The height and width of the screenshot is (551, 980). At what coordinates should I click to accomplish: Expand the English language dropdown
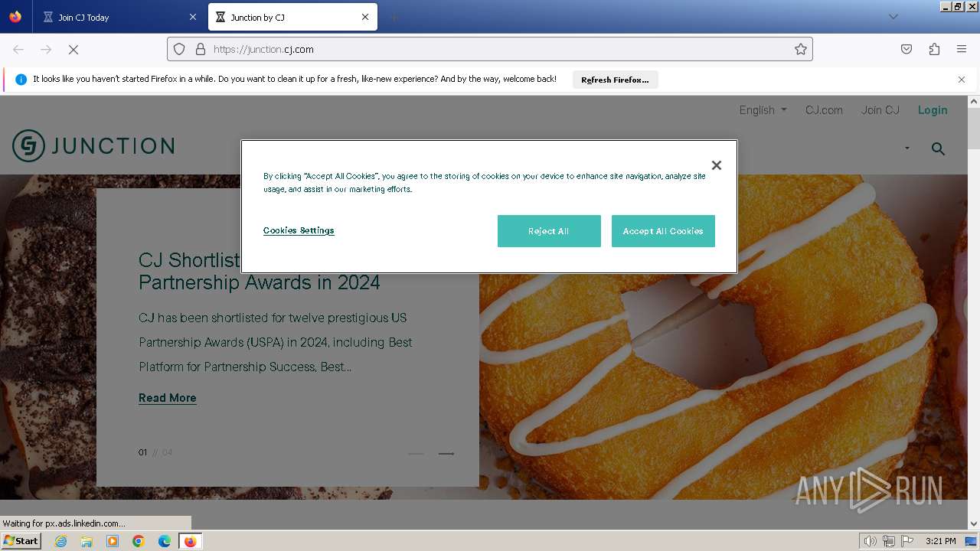click(x=763, y=110)
